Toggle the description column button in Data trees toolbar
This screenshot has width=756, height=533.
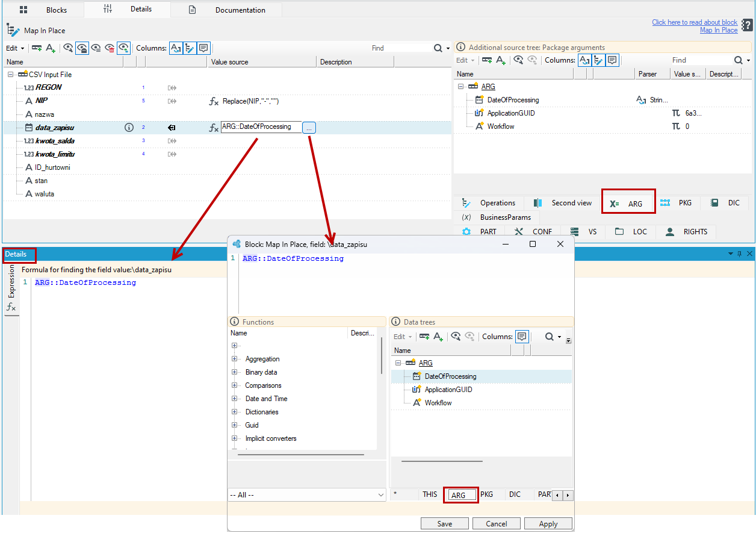(522, 337)
